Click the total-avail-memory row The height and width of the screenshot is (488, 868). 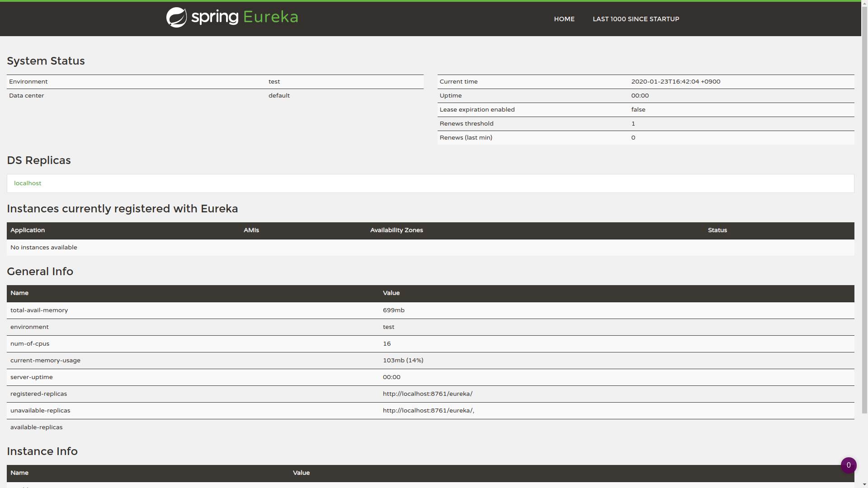click(x=39, y=310)
